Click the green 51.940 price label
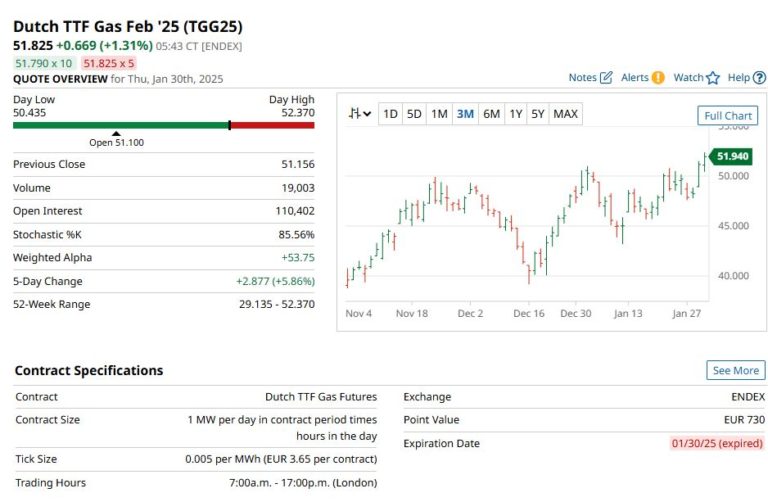Image resolution: width=768 pixels, height=502 pixels. point(733,157)
